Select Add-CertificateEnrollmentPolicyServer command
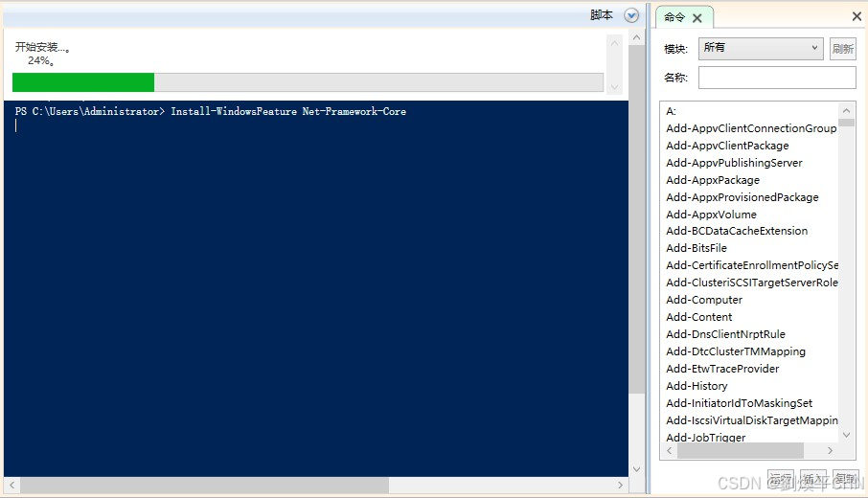The image size is (868, 498). click(752, 265)
